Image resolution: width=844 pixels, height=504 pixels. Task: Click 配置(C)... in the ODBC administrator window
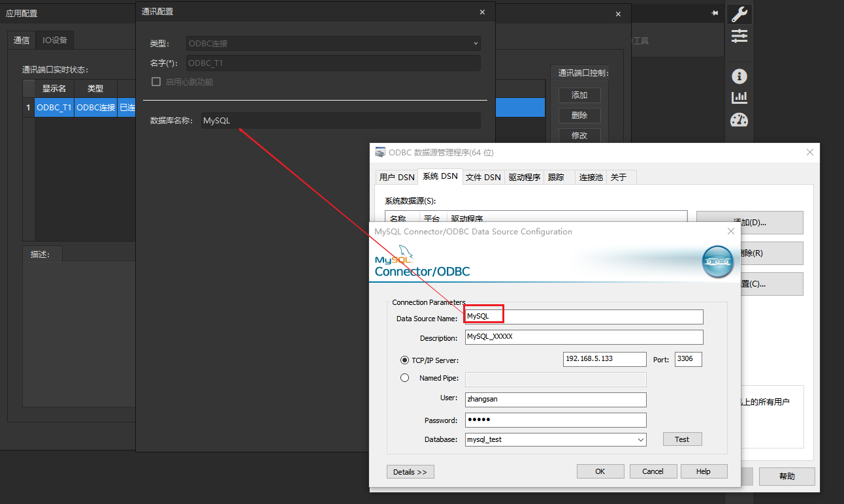tap(771, 284)
